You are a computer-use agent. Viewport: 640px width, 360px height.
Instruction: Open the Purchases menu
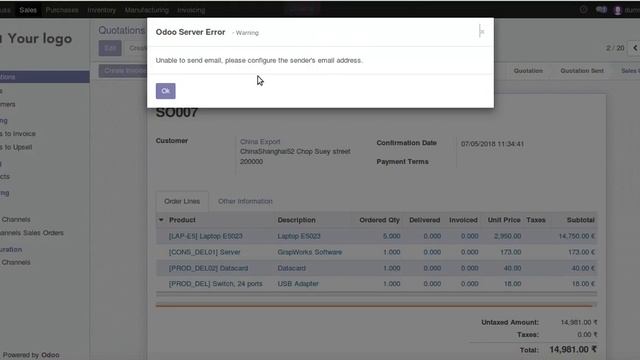pyautogui.click(x=62, y=10)
